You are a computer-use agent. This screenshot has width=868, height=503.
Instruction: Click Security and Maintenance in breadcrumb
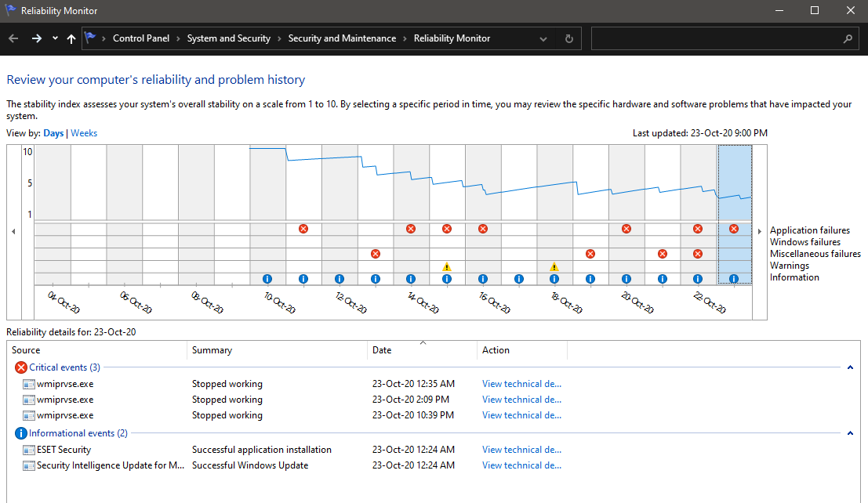(x=342, y=38)
